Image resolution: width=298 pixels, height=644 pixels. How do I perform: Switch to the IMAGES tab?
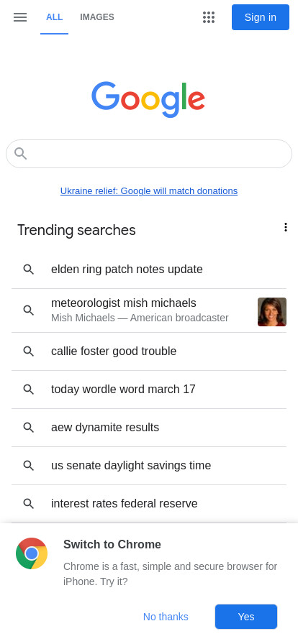click(x=97, y=17)
